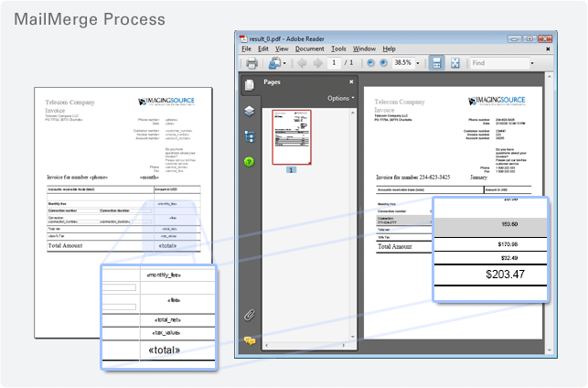Click the Adobe Reader PDF title icon
The height and width of the screenshot is (388, 588).
[x=243, y=38]
